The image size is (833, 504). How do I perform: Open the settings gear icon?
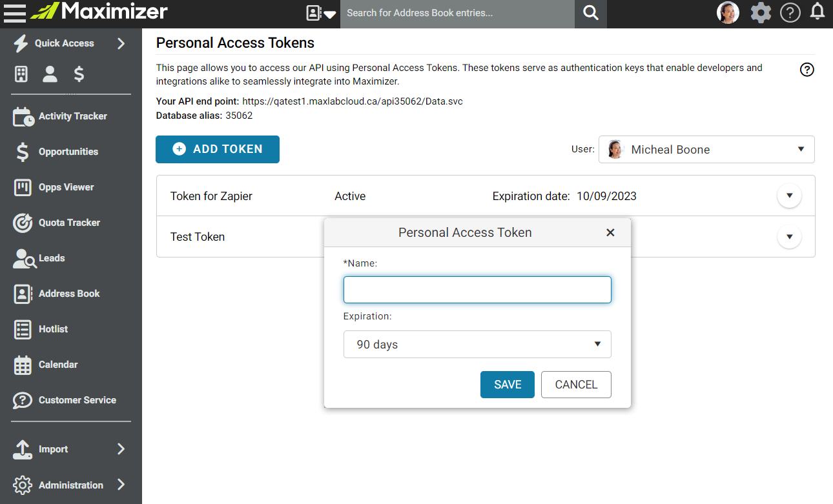pos(761,12)
